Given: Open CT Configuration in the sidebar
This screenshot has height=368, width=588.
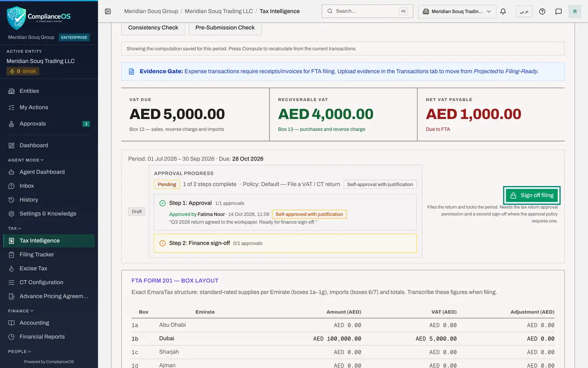Looking at the screenshot, I should (x=49, y=282).
